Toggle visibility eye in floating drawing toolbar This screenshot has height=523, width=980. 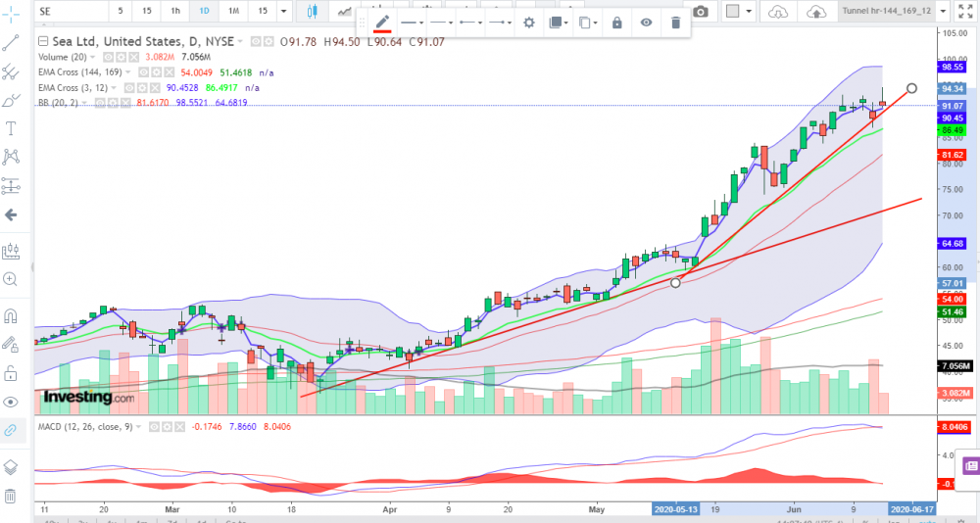[x=647, y=23]
